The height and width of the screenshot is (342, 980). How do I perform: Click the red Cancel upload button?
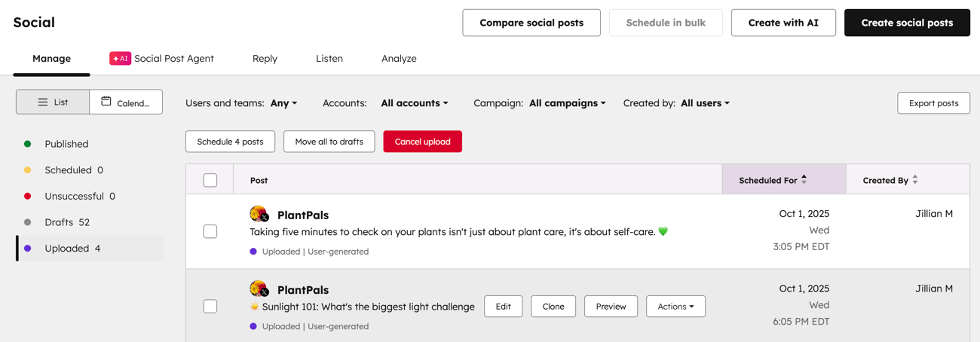pos(422,142)
